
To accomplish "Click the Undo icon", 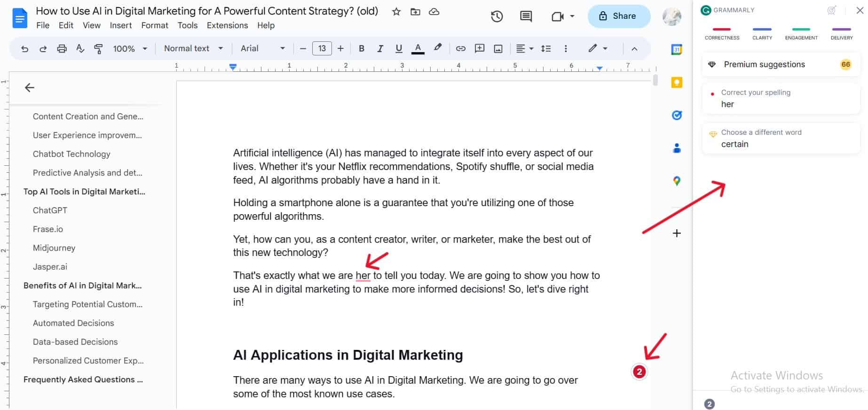I will click(24, 48).
